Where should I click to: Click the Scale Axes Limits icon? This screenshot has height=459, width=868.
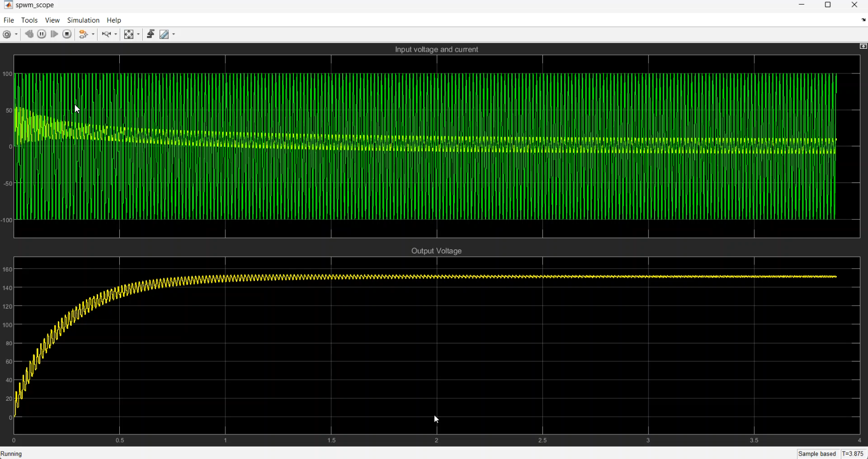[x=129, y=34]
